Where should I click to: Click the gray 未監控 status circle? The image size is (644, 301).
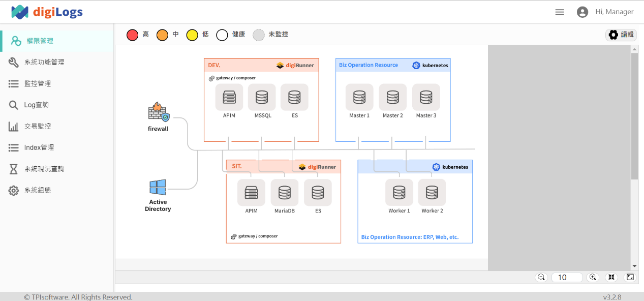tap(259, 35)
